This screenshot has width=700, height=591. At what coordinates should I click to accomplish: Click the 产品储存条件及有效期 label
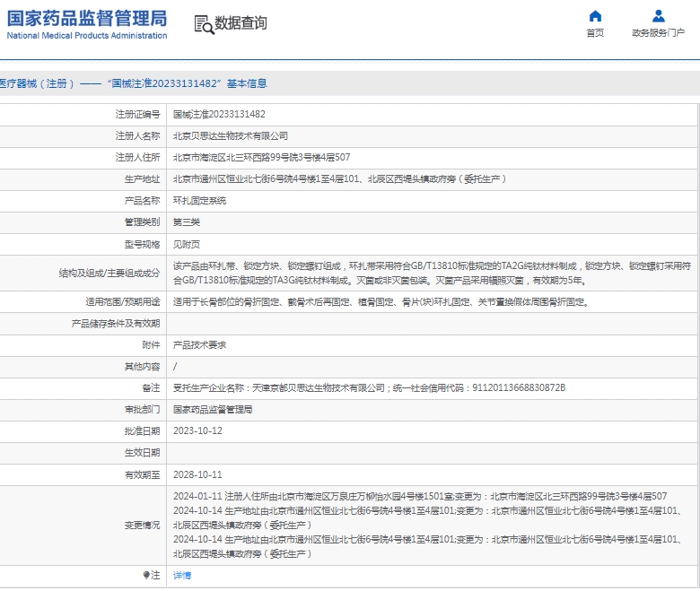coord(116,324)
